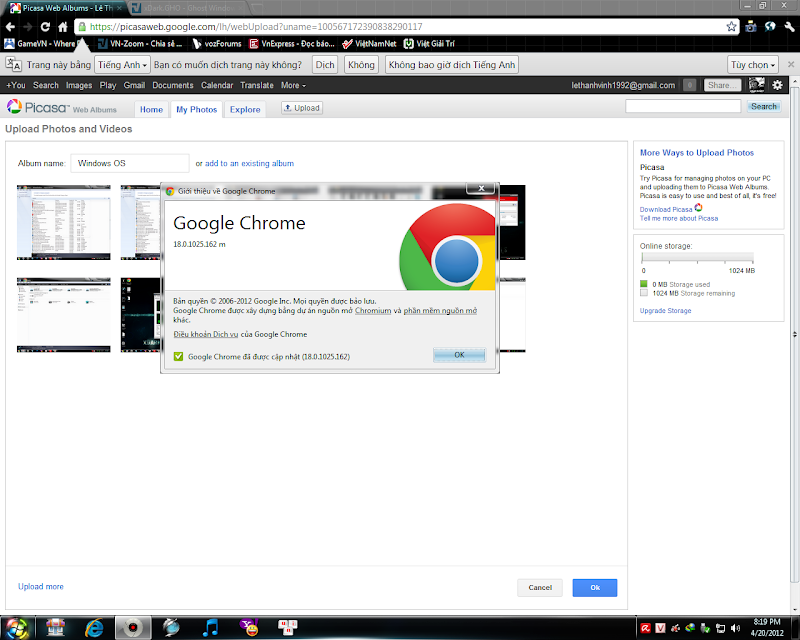
Task: Select the first thumbnail in second row
Action: tap(64, 315)
